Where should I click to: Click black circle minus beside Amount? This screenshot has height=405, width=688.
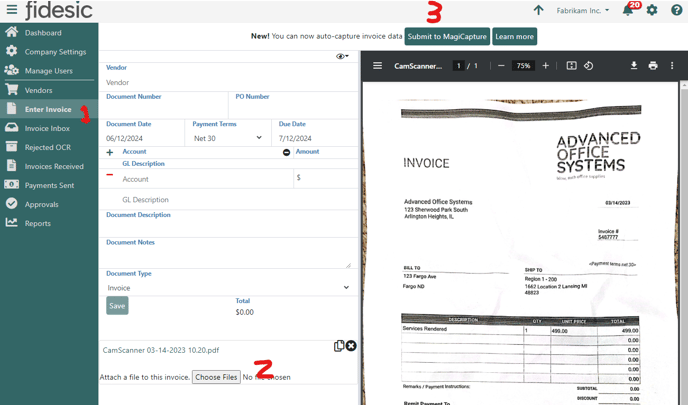click(287, 152)
